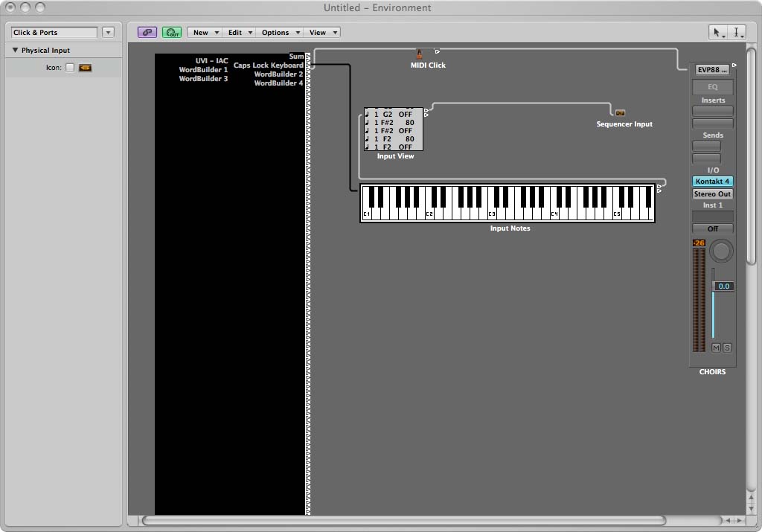The width and height of the screenshot is (762, 532).
Task: Select the Sequencer Input object icon
Action: click(x=621, y=113)
